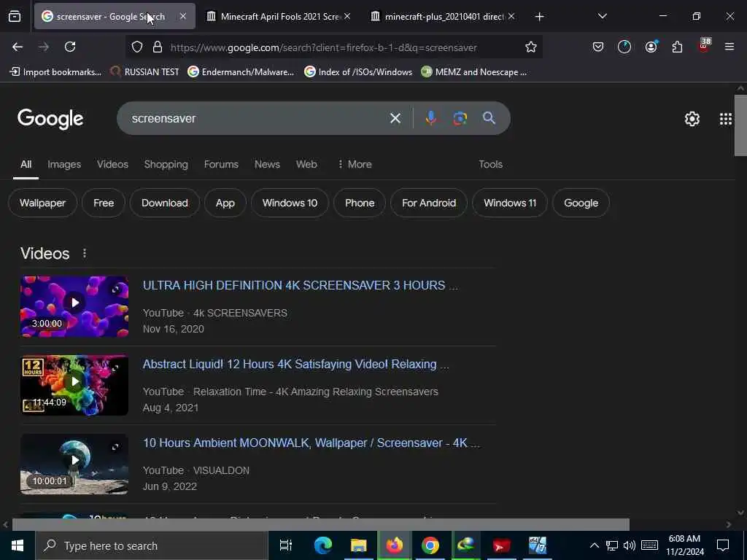Open the Tools search options
Screen dimensions: 747x560
coord(490,164)
